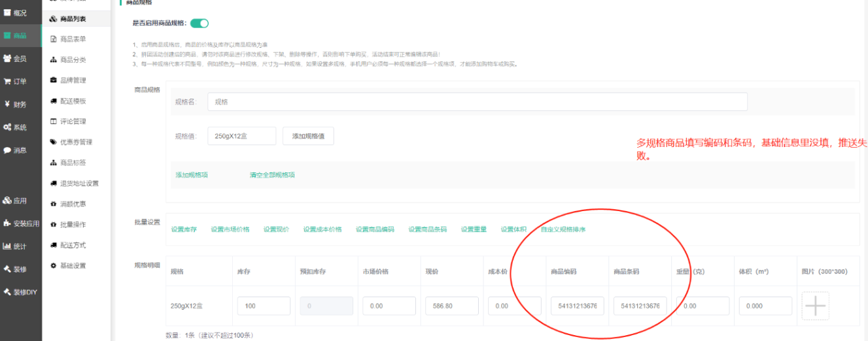Screen dimensions: 868x341
Task: Click the 统计 statistics chart icon
Action: point(7,246)
